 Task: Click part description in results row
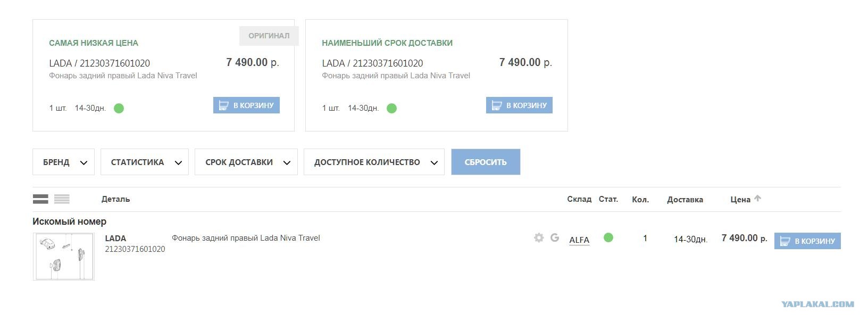tap(246, 238)
